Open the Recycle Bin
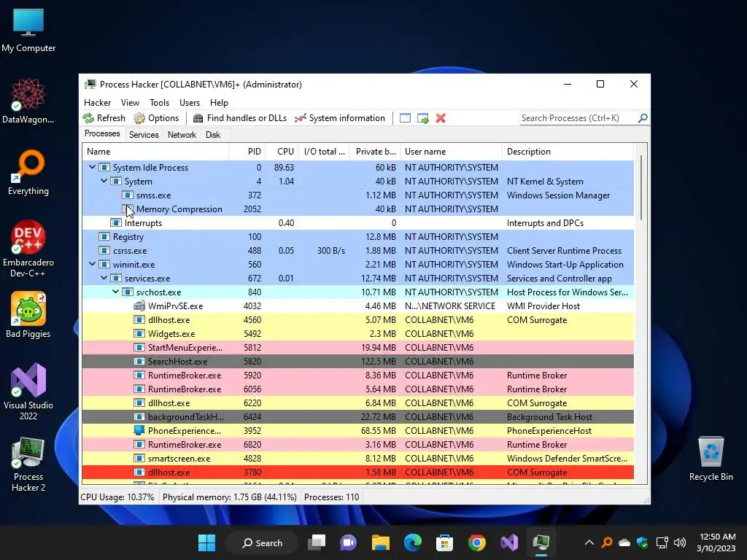This screenshot has width=747, height=560. (x=711, y=459)
